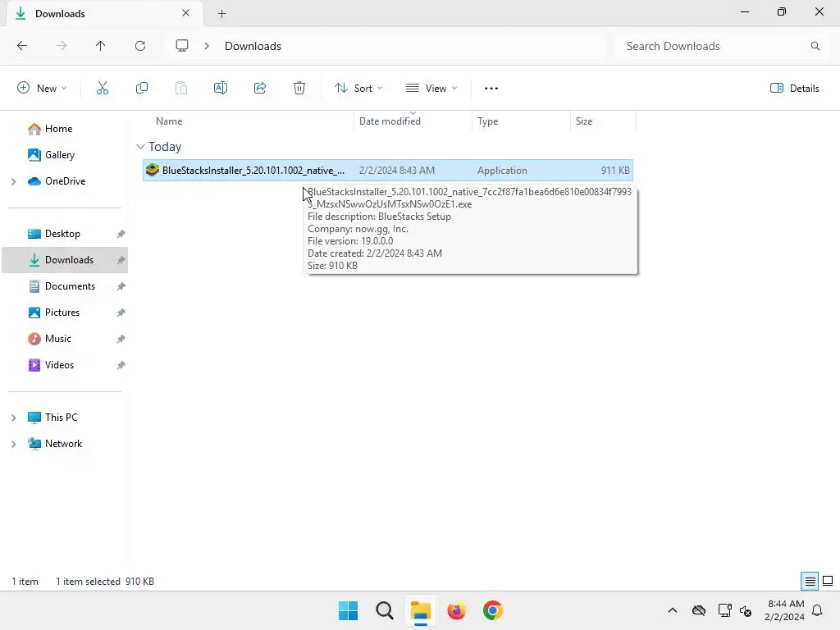The height and width of the screenshot is (630, 840).
Task: Open the See more ellipsis menu
Action: point(491,89)
